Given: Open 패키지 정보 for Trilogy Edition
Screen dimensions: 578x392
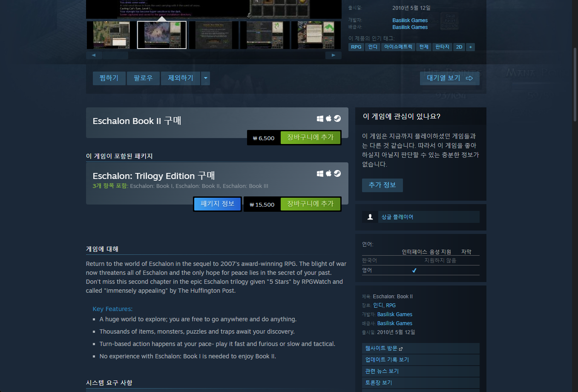Looking at the screenshot, I should [218, 204].
